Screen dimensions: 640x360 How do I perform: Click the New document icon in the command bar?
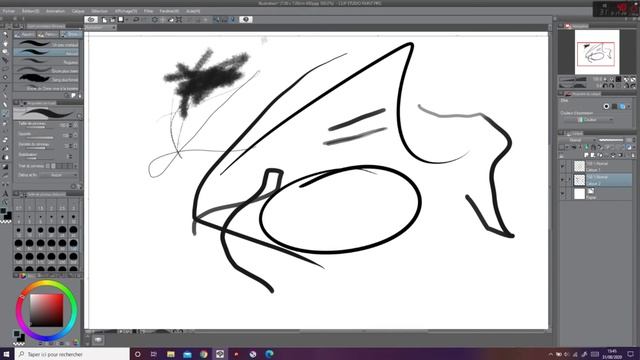104,20
